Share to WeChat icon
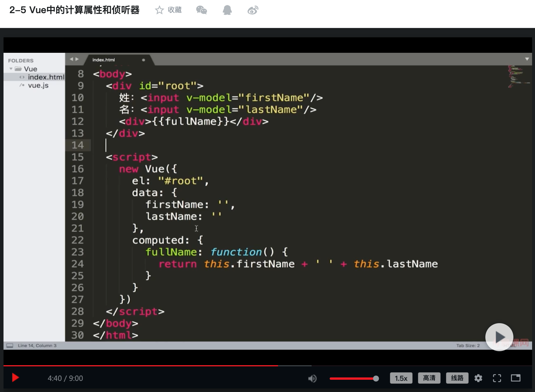Image resolution: width=535 pixels, height=392 pixels. point(202,10)
